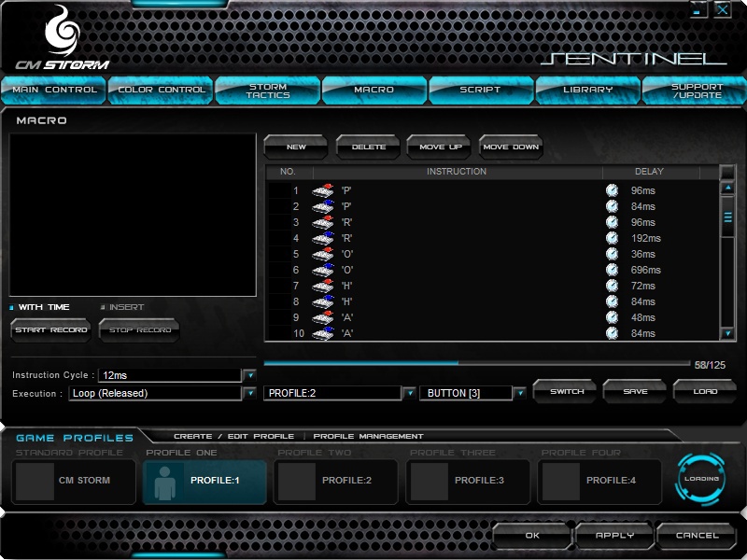Click the clock icon beside 36ms delay
The image size is (747, 560).
[x=613, y=254]
